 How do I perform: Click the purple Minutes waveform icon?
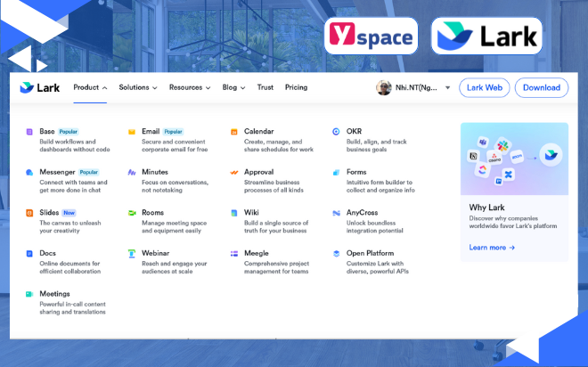132,172
